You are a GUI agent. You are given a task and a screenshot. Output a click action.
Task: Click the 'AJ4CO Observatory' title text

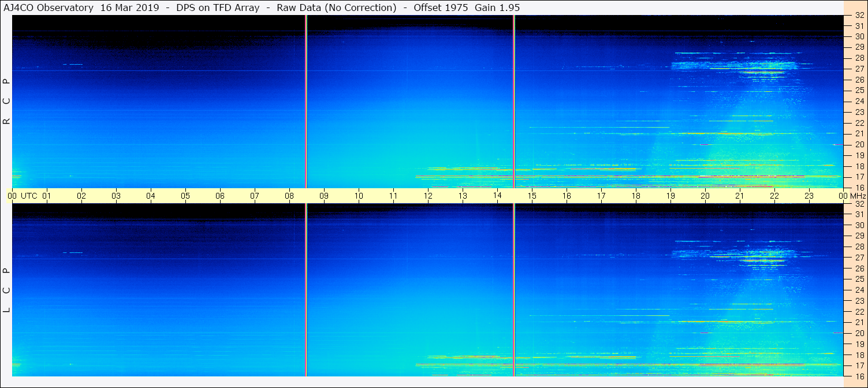49,8
